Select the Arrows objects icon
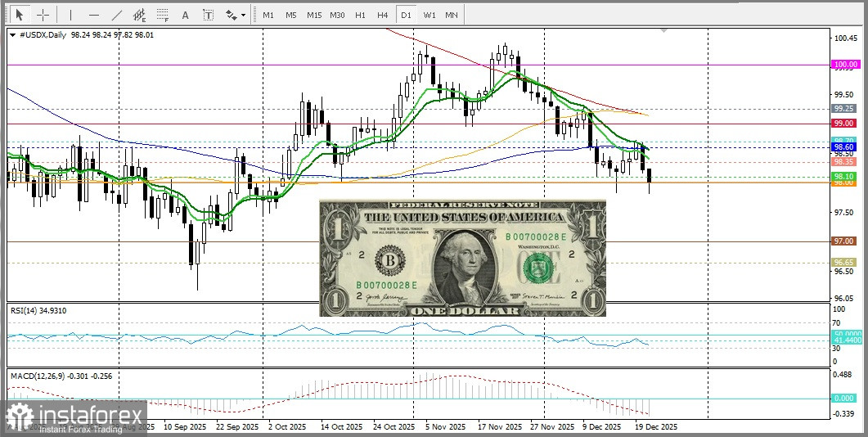Image resolution: width=868 pixels, height=437 pixels. pyautogui.click(x=231, y=15)
